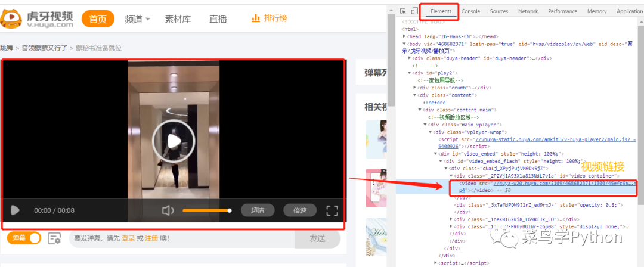
Task: Click the large center play button
Action: tap(172, 141)
